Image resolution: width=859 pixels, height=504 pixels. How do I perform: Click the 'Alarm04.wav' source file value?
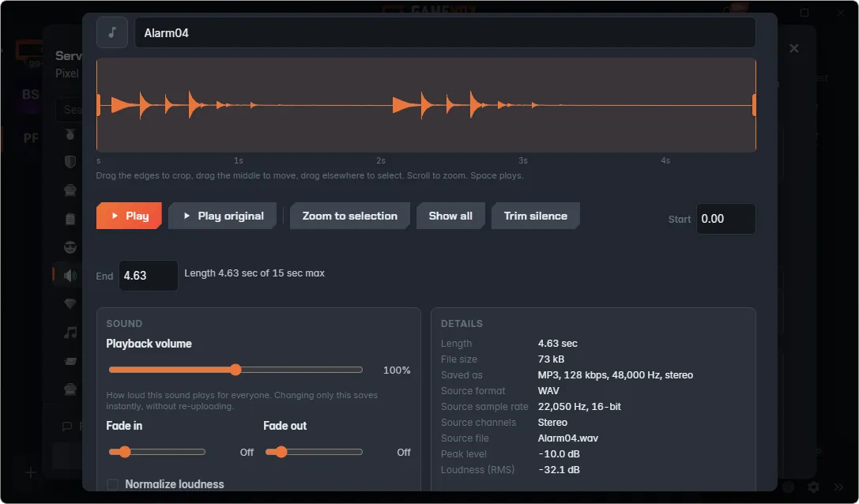point(568,438)
